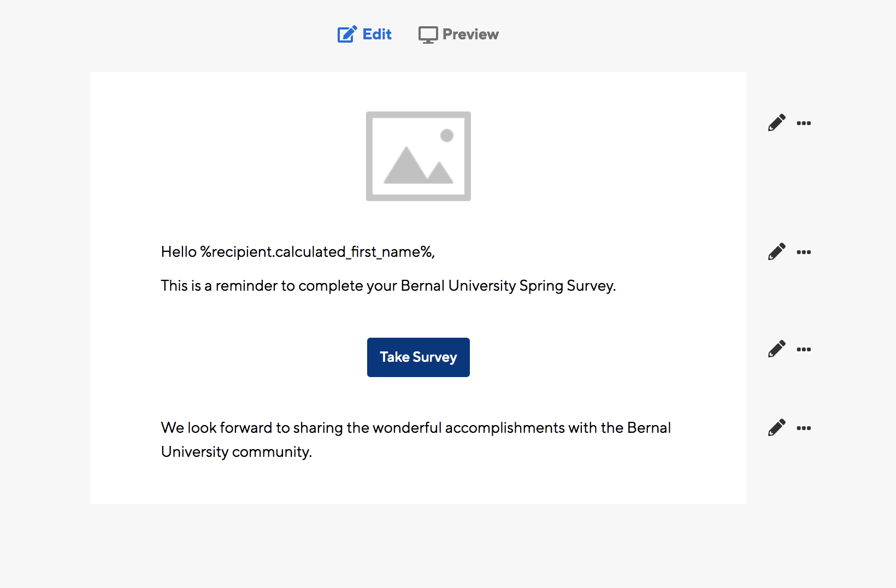Switch to the Edit tab
The height and width of the screenshot is (588, 896).
364,34
